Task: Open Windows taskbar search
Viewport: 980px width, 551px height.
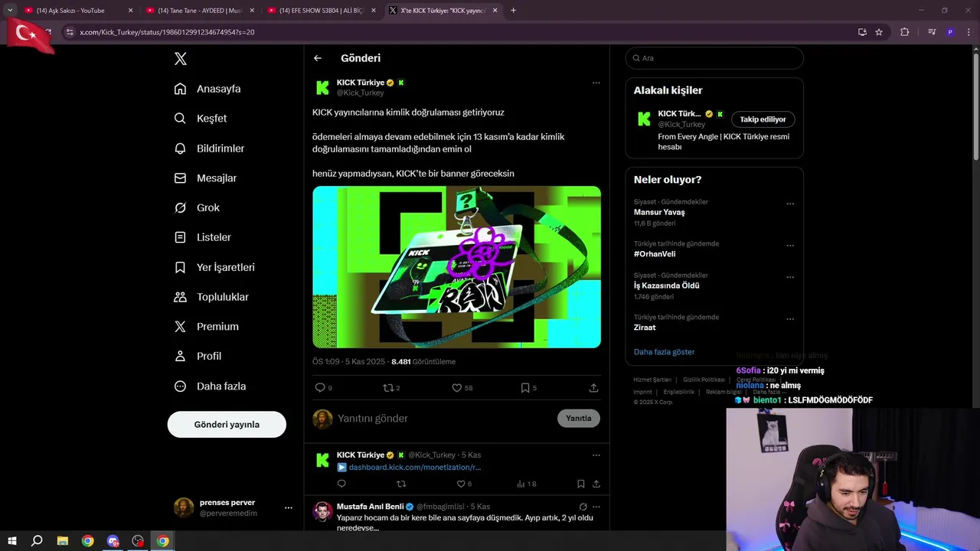Action: 37,541
